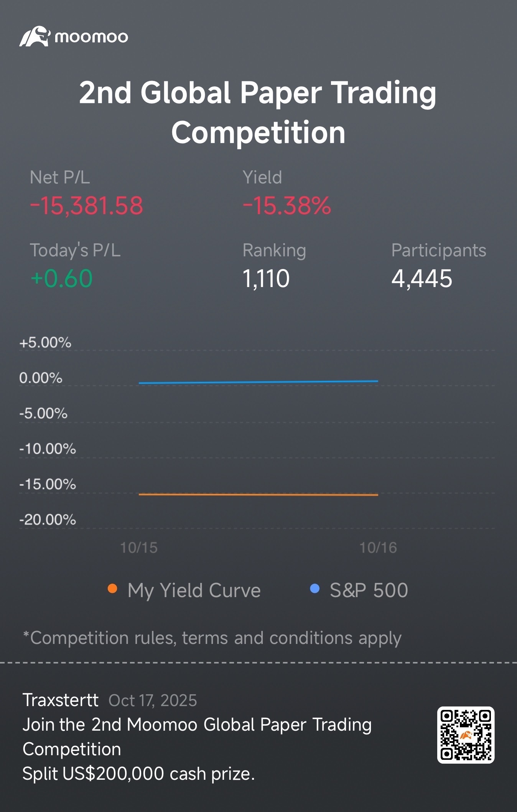Click the Yield value -15.38%

(287, 206)
